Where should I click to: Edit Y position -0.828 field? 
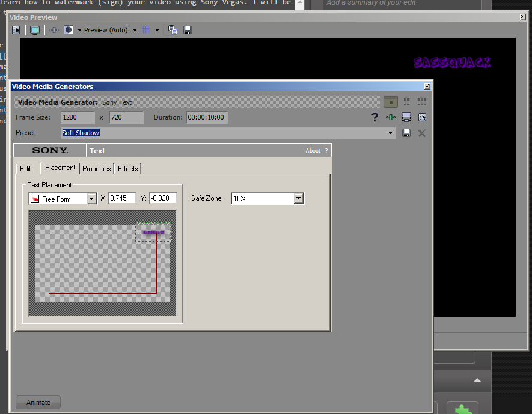click(163, 198)
